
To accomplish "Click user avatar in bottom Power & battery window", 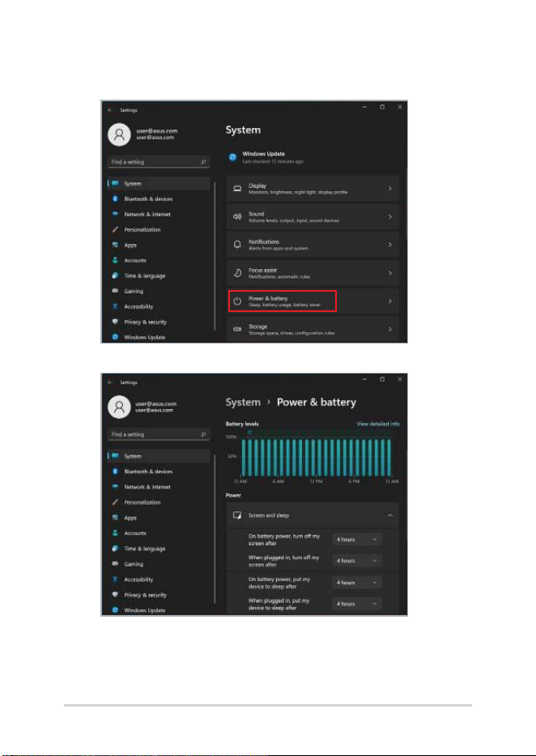I will 119,408.
